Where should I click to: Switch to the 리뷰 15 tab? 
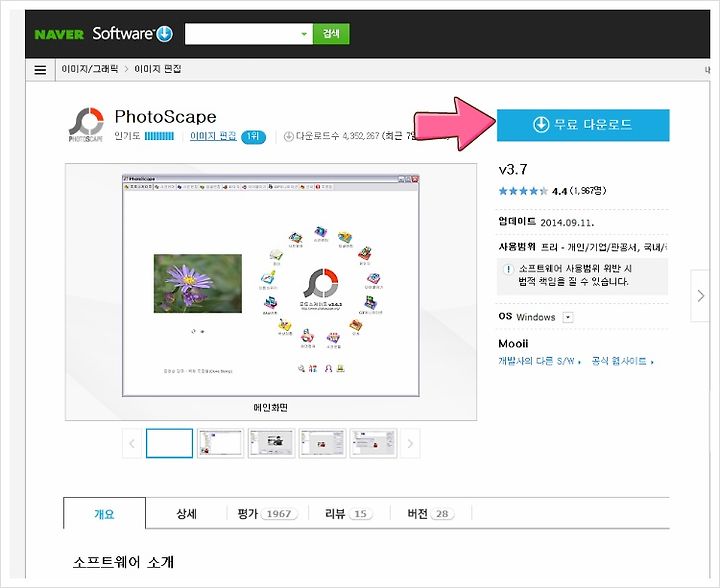(x=349, y=513)
